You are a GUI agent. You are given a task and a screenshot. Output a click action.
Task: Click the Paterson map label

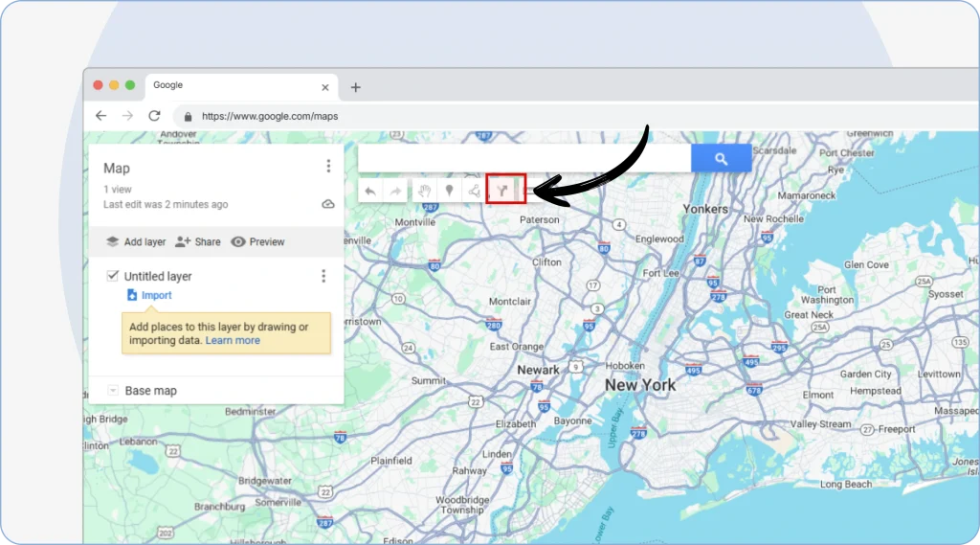(540, 219)
